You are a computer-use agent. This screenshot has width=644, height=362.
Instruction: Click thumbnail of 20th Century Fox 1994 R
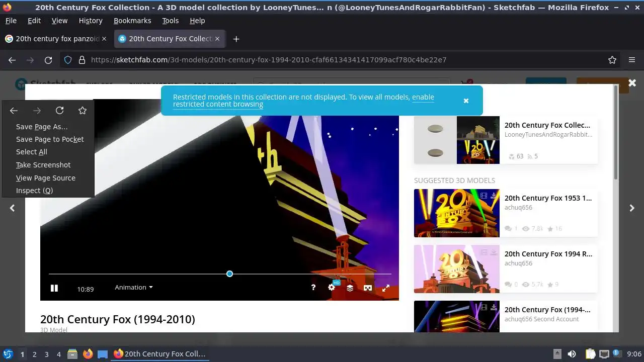[x=457, y=268]
